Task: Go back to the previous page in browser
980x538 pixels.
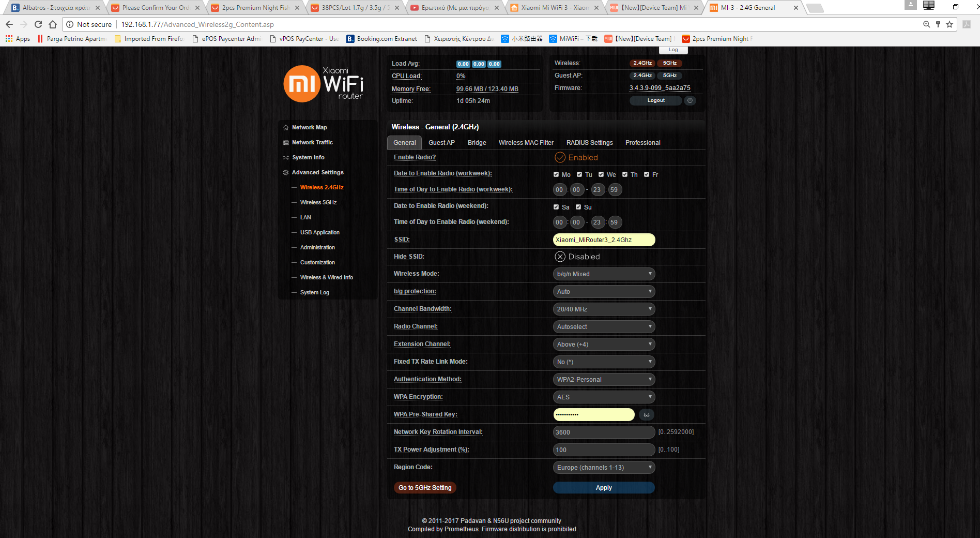Action: pos(9,24)
